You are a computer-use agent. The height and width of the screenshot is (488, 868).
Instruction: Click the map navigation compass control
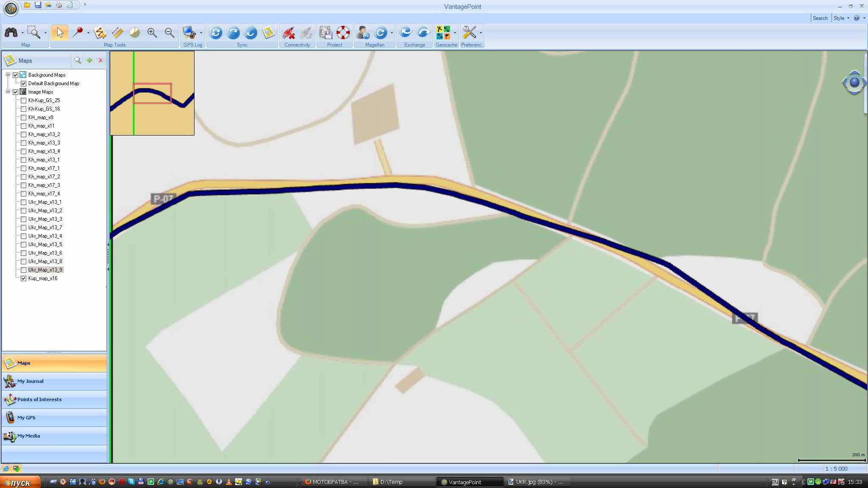pos(854,83)
